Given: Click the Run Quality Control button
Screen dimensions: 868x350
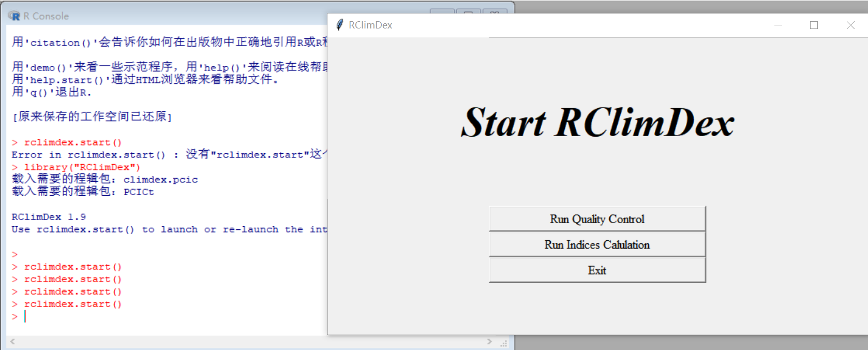Looking at the screenshot, I should click(x=597, y=219).
